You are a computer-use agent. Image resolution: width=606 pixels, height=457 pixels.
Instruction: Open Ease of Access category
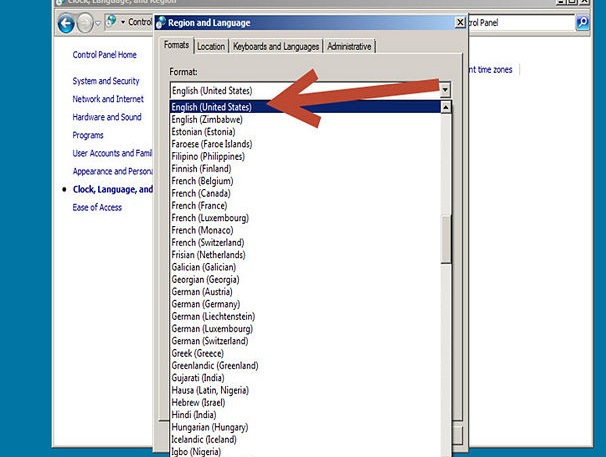pos(97,208)
